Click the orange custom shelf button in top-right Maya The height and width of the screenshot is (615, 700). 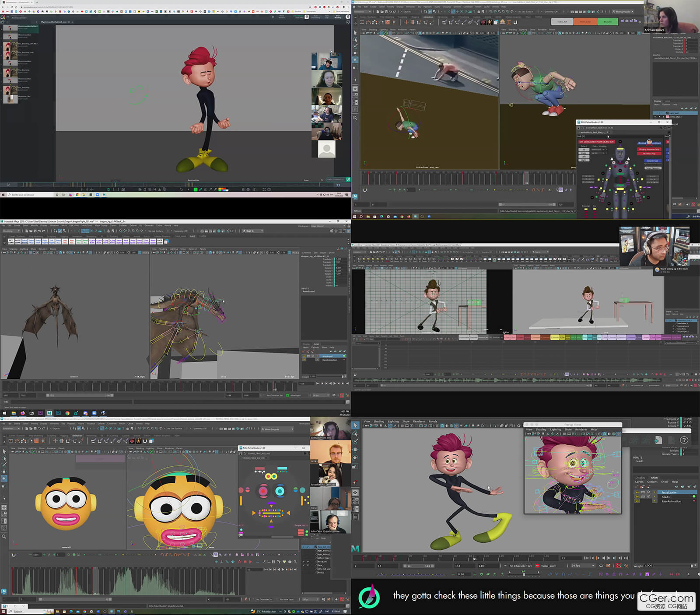tap(585, 21)
